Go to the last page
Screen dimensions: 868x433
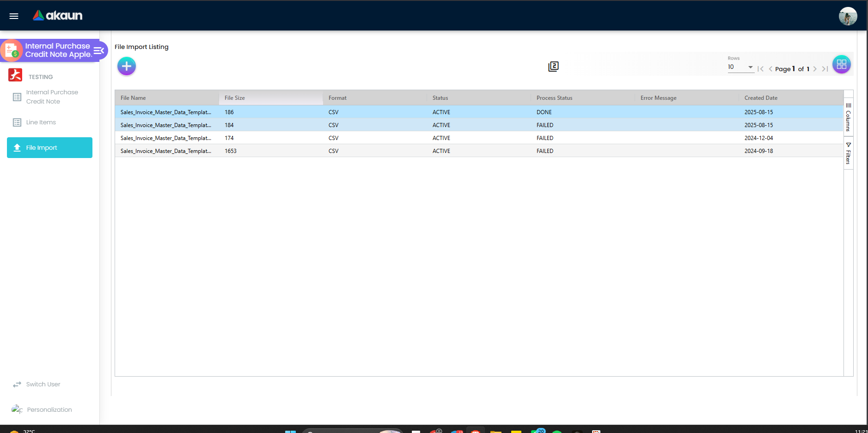pos(825,69)
